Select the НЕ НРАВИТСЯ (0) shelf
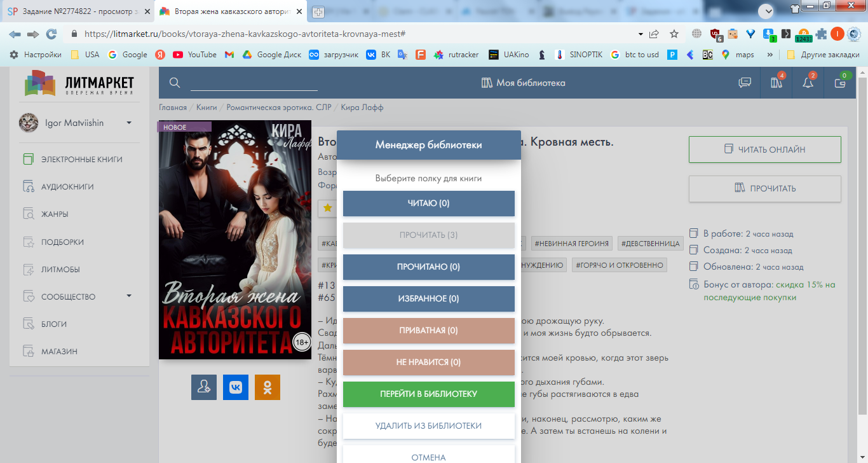 point(429,363)
